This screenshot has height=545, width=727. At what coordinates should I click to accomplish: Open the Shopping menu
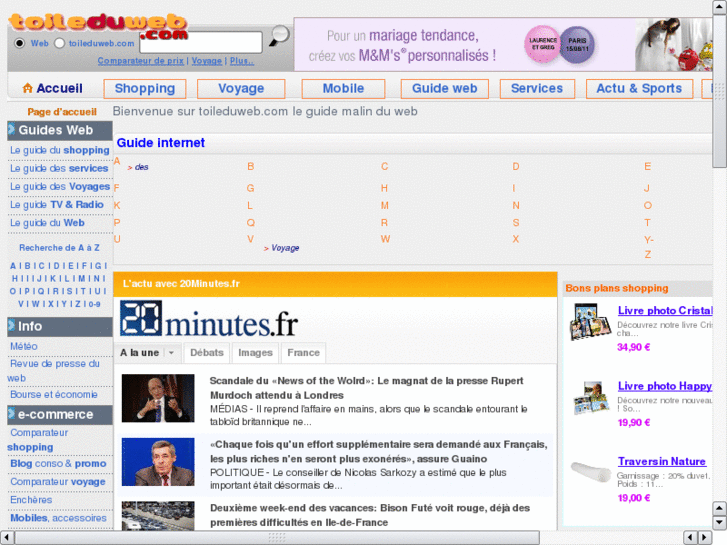[x=145, y=89]
